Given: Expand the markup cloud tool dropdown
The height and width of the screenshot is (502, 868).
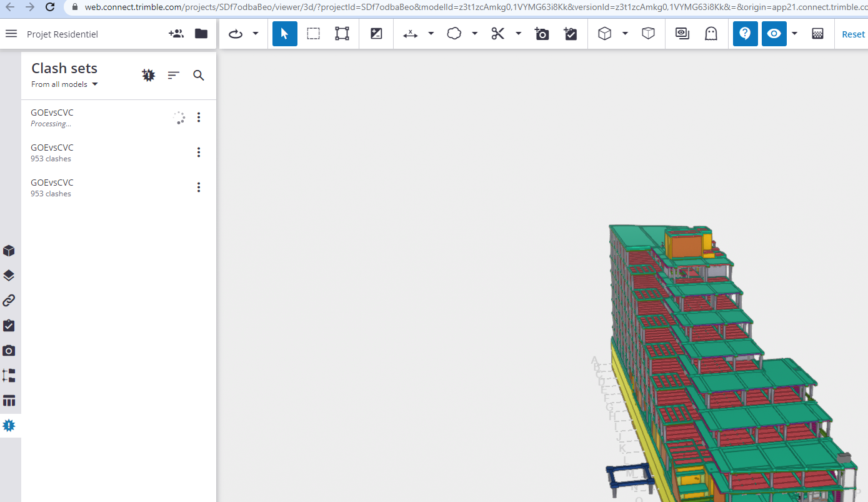Looking at the screenshot, I should pos(475,34).
